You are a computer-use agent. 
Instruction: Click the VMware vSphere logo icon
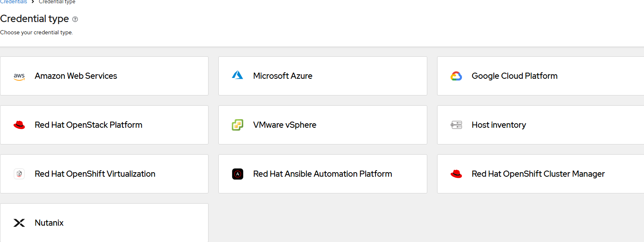coord(238,125)
